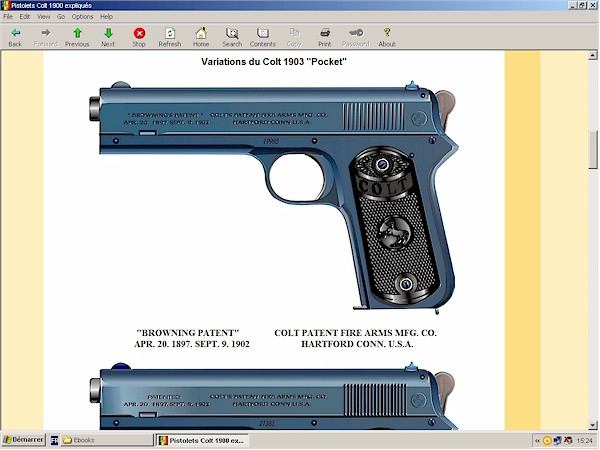Click the scrollbar down arrow
Screen dimensions: 600x450
(593, 425)
